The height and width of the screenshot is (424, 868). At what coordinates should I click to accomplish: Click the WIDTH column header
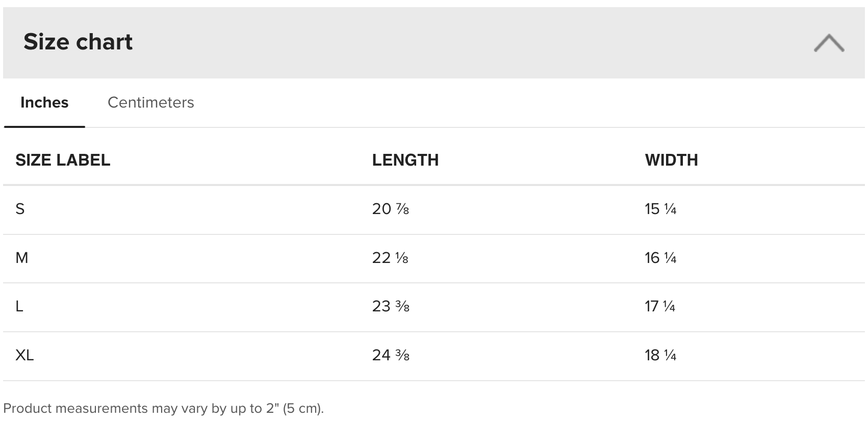point(671,160)
